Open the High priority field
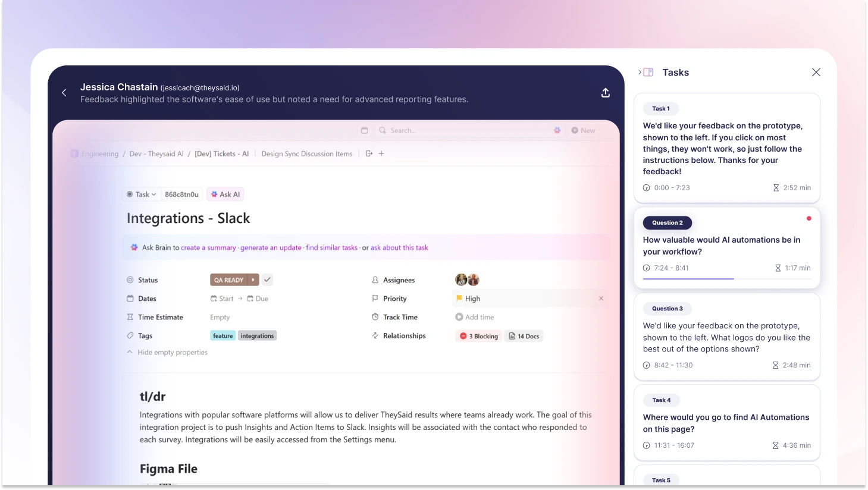868x490 pixels. coord(529,299)
